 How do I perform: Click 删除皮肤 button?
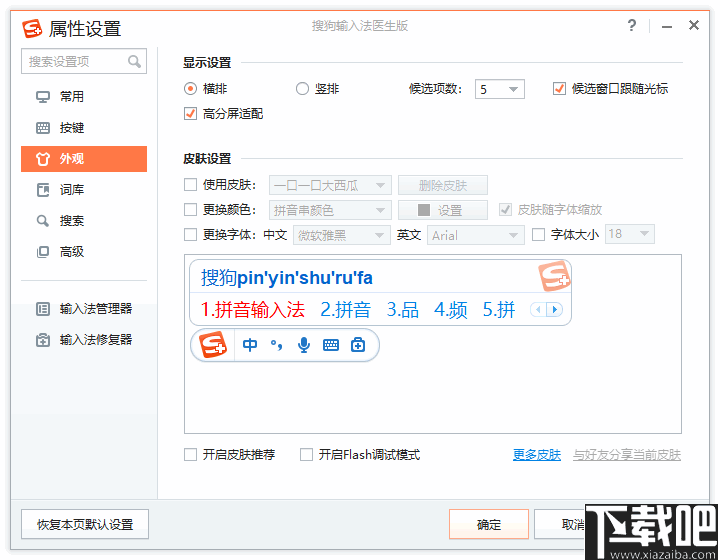443,185
